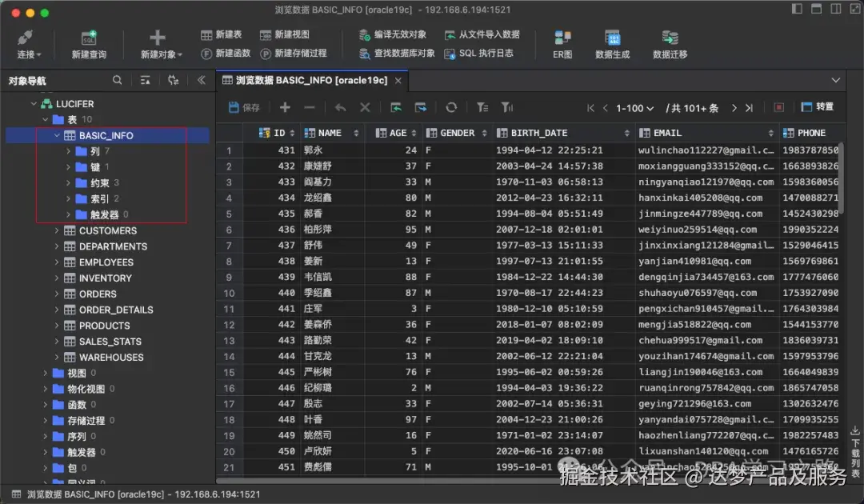This screenshot has width=864, height=504.
Task: Open the SQL 执行日志 execution log
Action: pyautogui.click(x=479, y=54)
